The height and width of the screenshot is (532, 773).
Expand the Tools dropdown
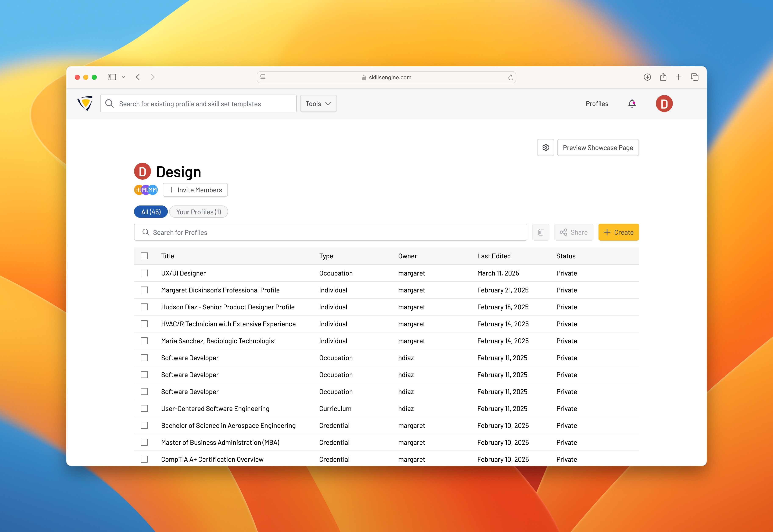pyautogui.click(x=318, y=104)
